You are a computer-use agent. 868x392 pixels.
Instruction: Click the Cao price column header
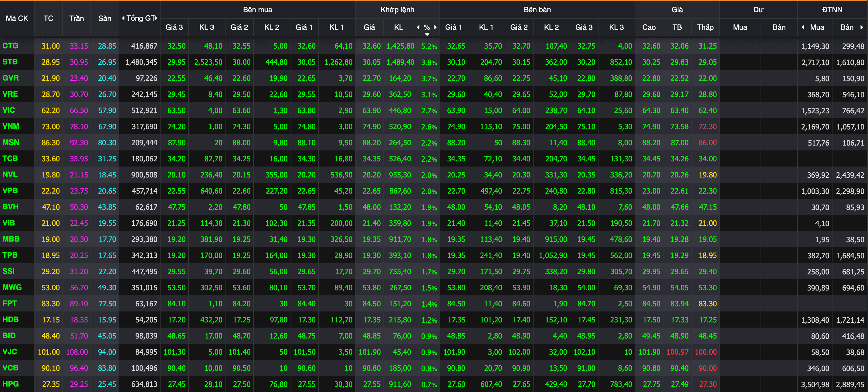[649, 27]
